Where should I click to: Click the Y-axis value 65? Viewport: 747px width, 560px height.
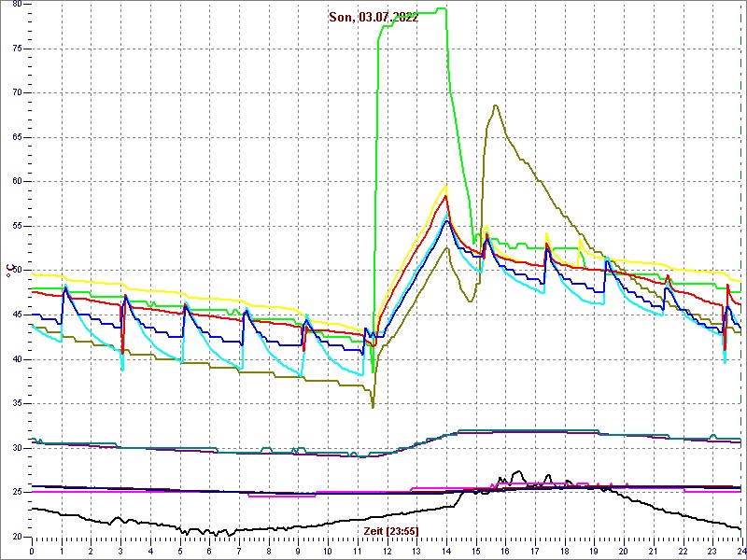(18, 137)
